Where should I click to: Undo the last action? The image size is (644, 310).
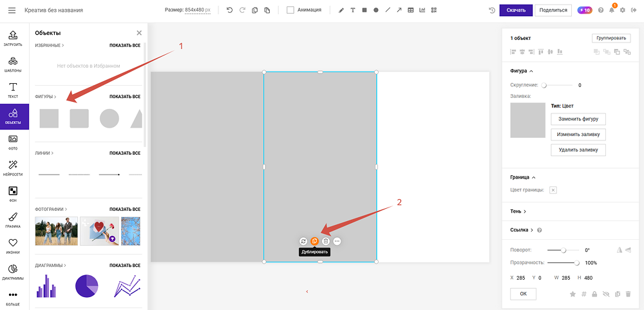coord(230,10)
